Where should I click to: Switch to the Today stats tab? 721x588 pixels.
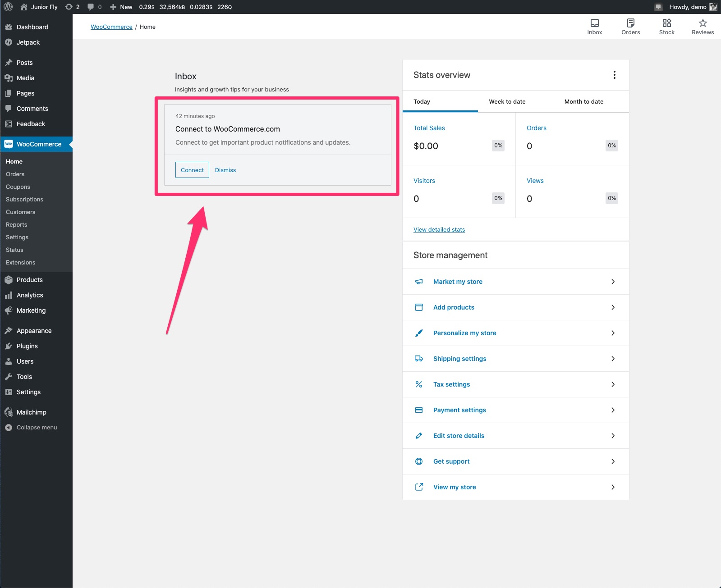point(440,101)
